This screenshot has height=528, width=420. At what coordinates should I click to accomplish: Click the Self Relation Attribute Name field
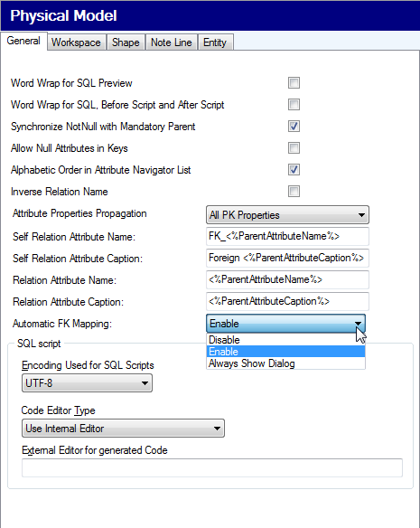[287, 236]
